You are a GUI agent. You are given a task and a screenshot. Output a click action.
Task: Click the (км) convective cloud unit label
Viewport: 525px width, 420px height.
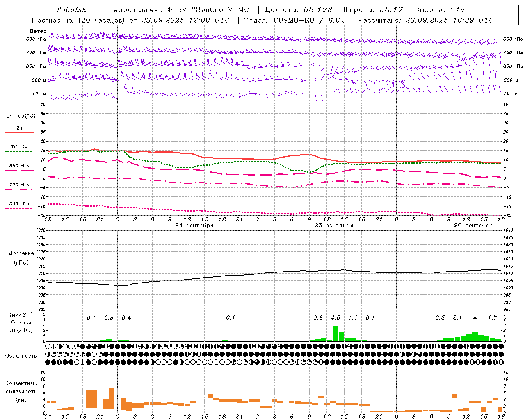(21, 399)
